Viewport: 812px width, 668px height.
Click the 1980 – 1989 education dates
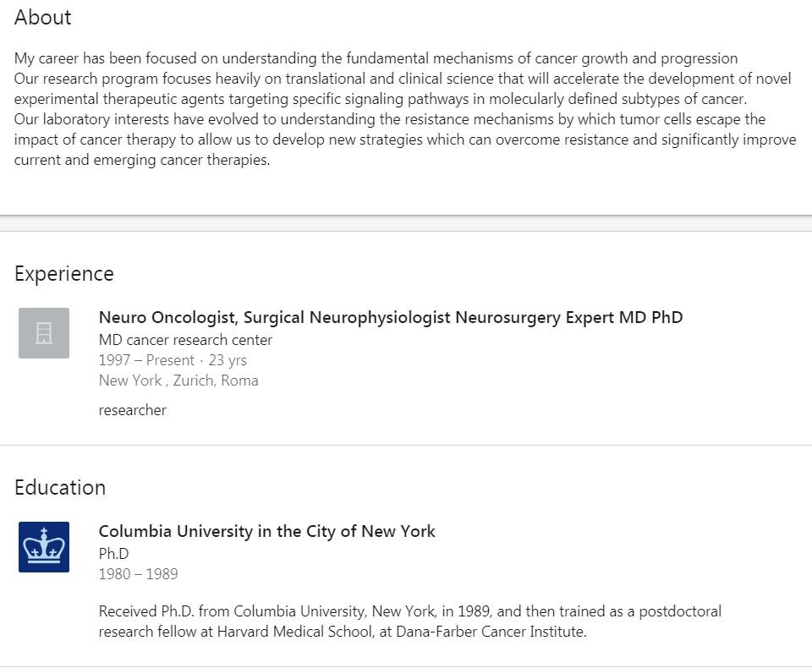click(x=138, y=574)
